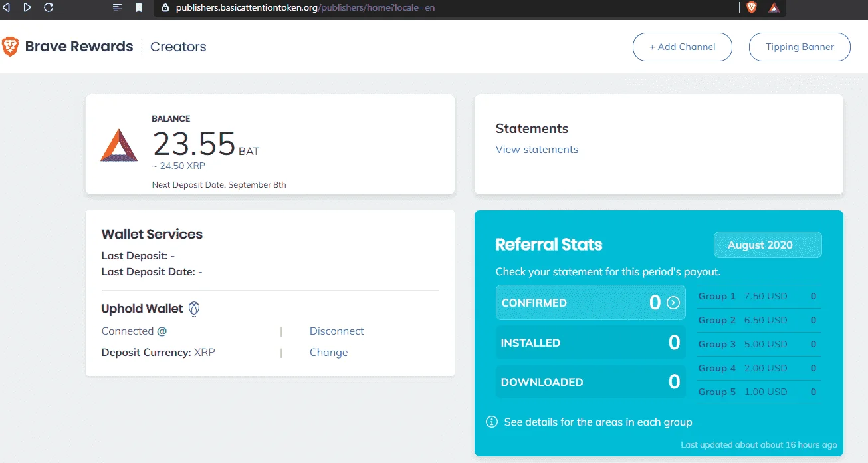The height and width of the screenshot is (463, 868).
Task: Click Last updated about 16 hours ago text
Action: pyautogui.click(x=759, y=445)
